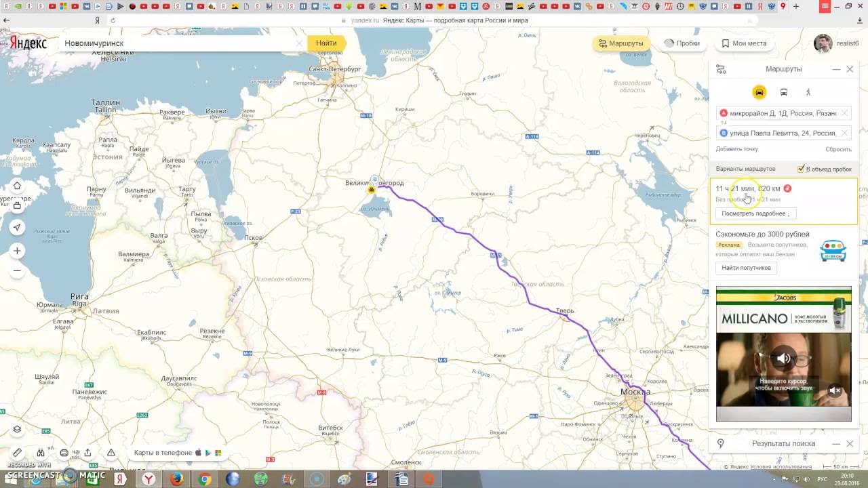Open Мои места bookmarks

[744, 43]
